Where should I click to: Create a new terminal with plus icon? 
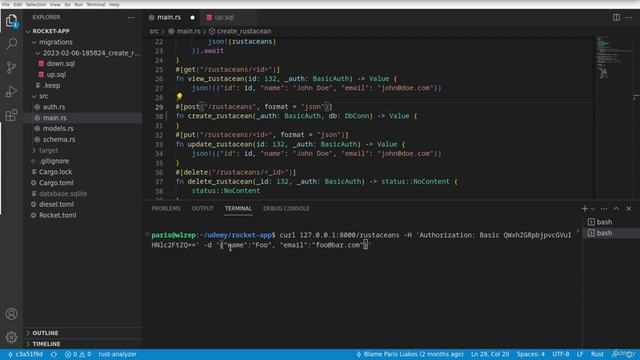[x=584, y=209]
